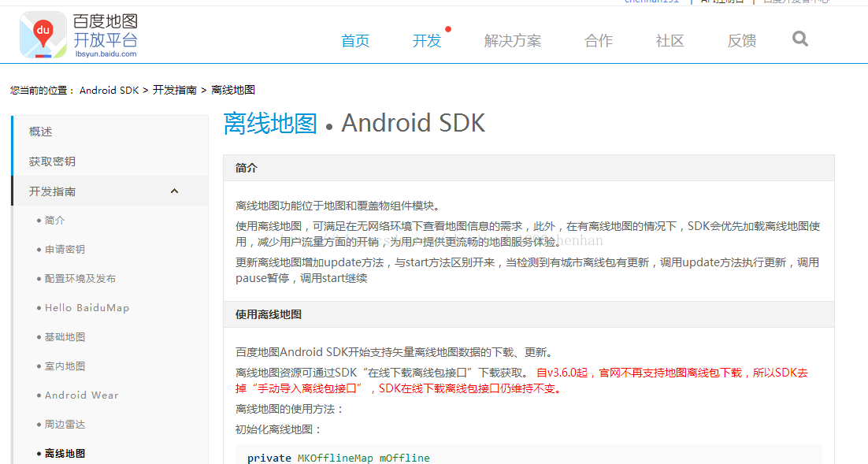Click the 开发指南 breadcrumb link
This screenshot has width=868, height=464.
tap(174, 91)
